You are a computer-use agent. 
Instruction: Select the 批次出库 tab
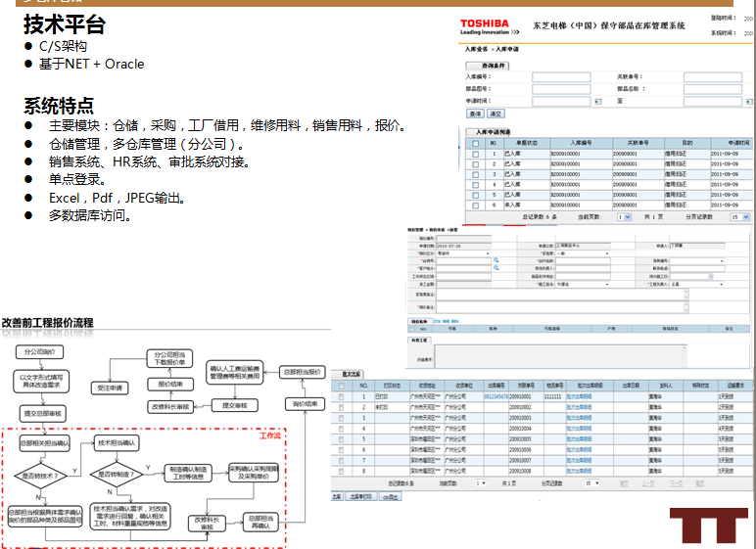coord(348,374)
